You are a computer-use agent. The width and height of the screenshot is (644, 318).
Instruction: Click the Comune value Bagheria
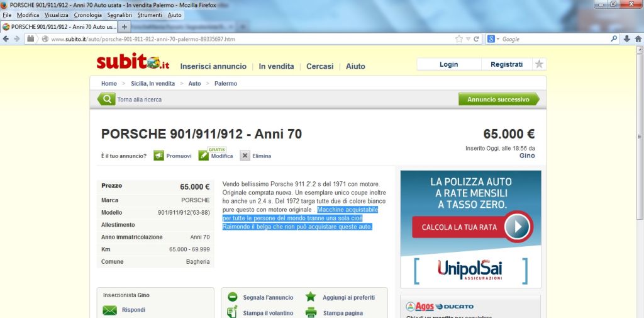coord(197,261)
